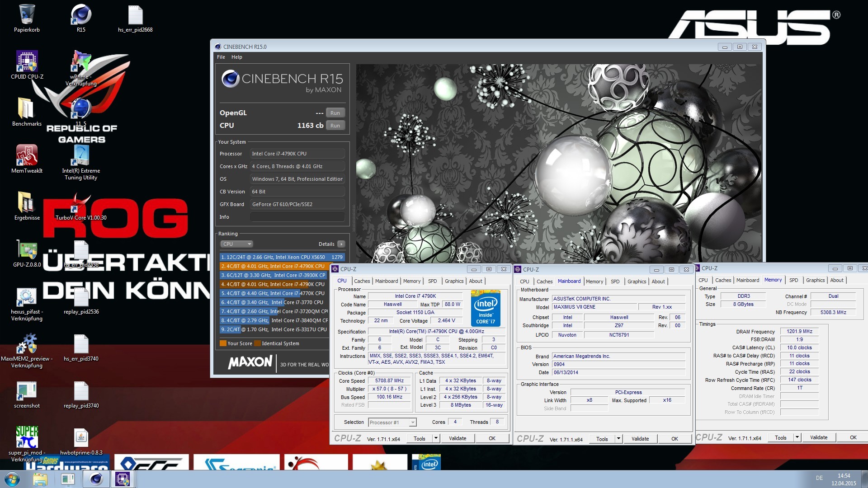
Task: Run the CPU benchmark
Action: (x=335, y=126)
